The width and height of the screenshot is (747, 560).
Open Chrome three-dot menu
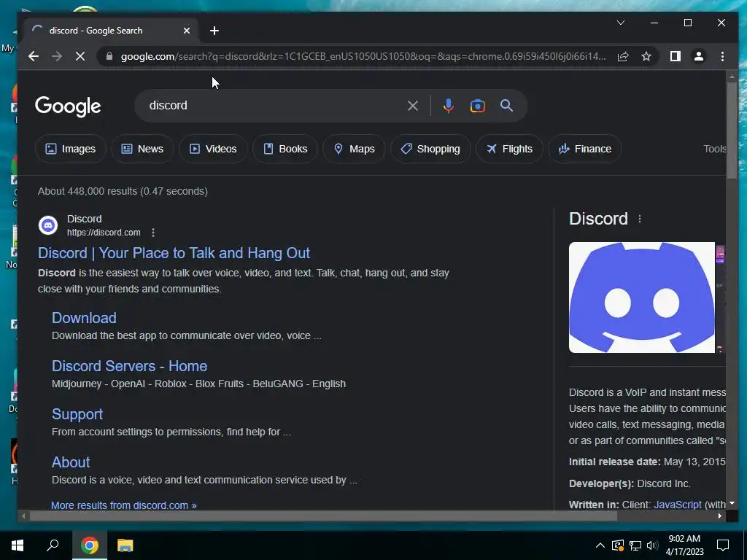point(722,56)
